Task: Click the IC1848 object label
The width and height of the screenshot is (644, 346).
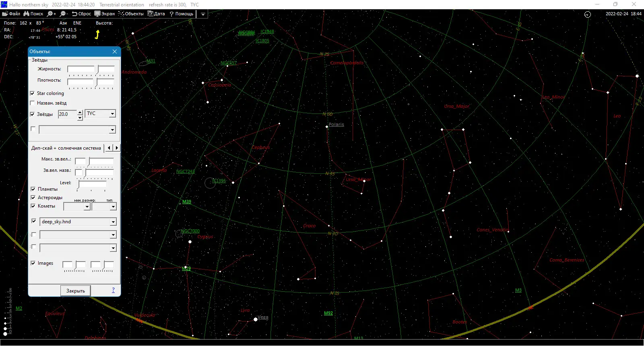Action: coord(267,31)
